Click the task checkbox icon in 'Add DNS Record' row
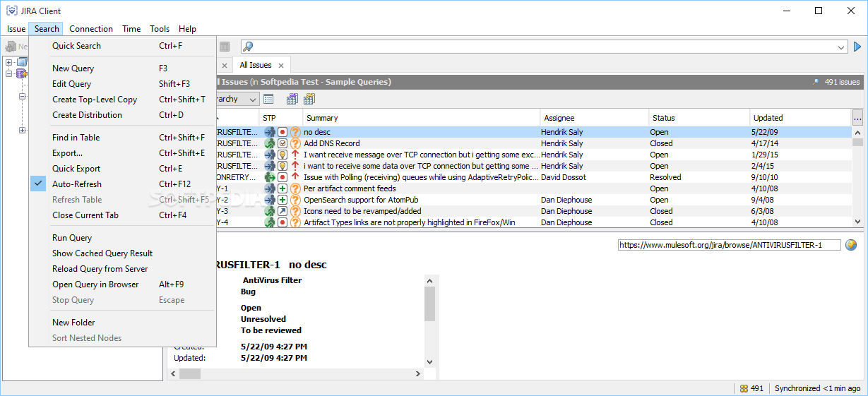 tap(283, 143)
